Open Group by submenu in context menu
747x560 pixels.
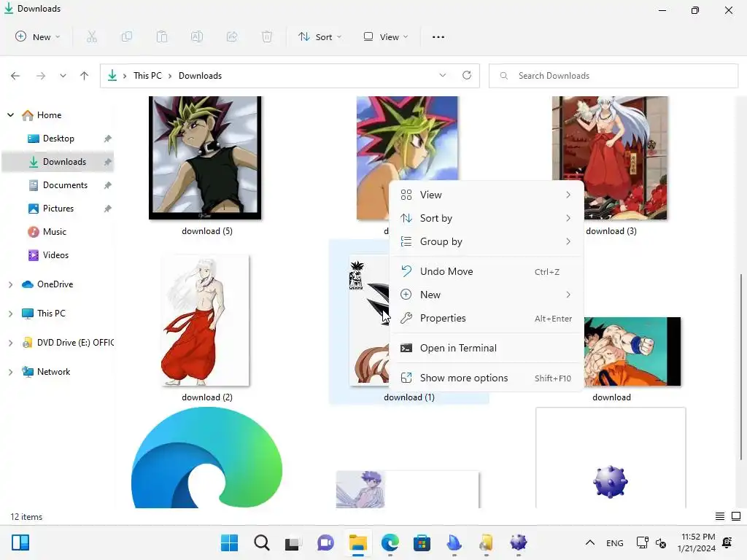(x=487, y=241)
